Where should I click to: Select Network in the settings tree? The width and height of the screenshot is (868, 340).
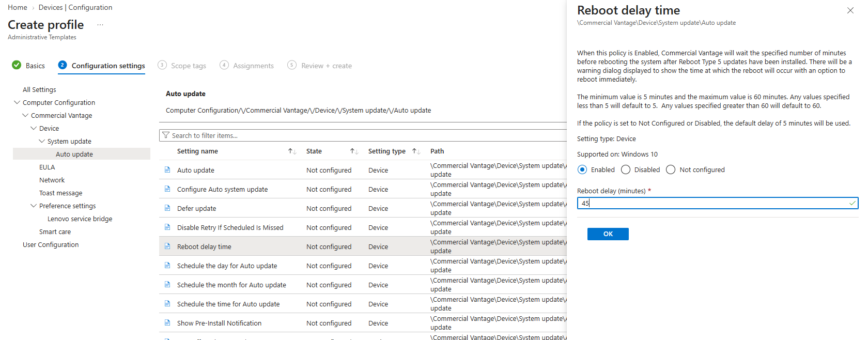[52, 180]
